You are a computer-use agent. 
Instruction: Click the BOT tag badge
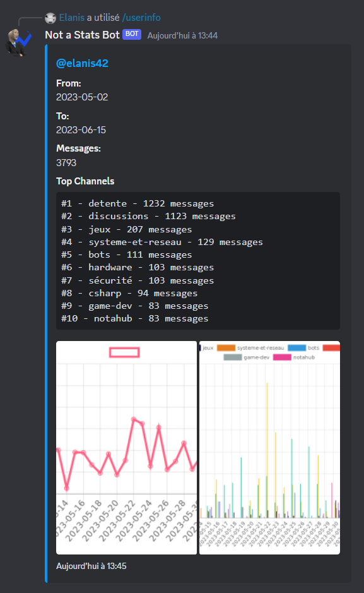click(x=132, y=34)
